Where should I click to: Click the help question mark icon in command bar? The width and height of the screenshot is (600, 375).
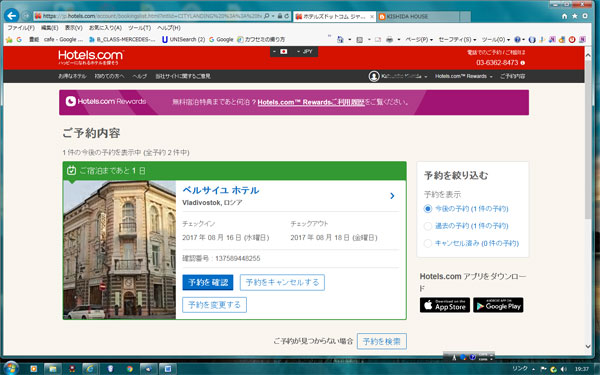[x=517, y=39]
